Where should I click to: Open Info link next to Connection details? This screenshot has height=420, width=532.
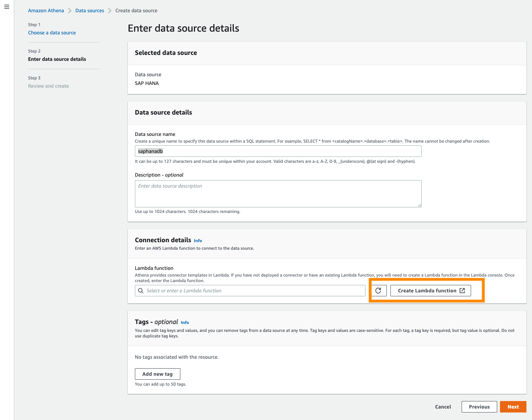198,241
